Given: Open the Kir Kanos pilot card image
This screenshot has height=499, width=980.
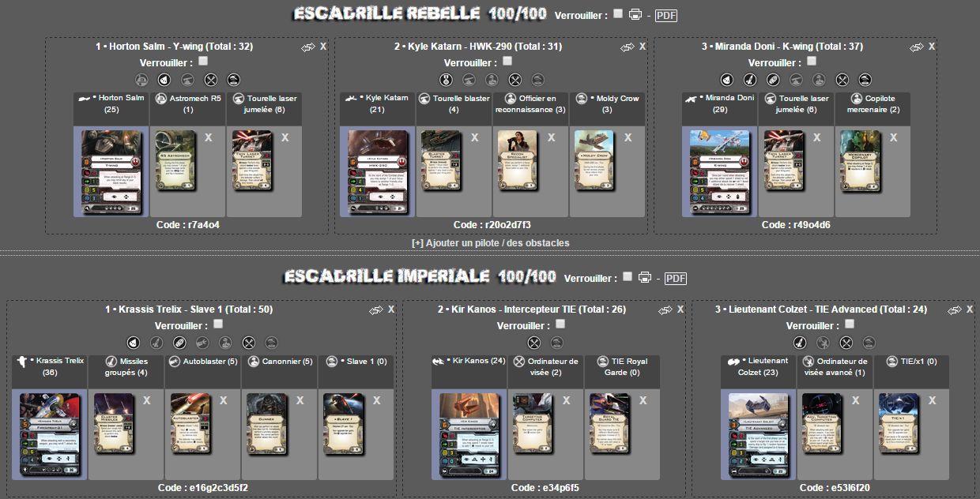Looking at the screenshot, I should pyautogui.click(x=469, y=433).
